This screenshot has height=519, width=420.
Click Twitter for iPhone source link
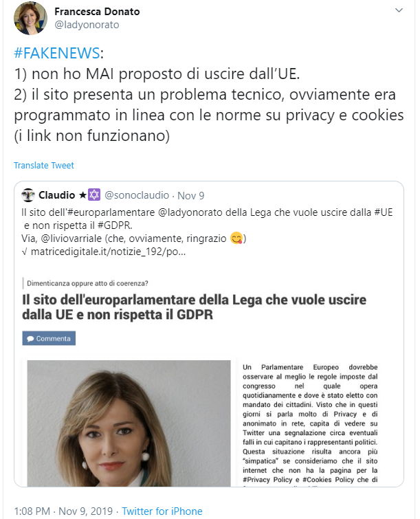162,511
